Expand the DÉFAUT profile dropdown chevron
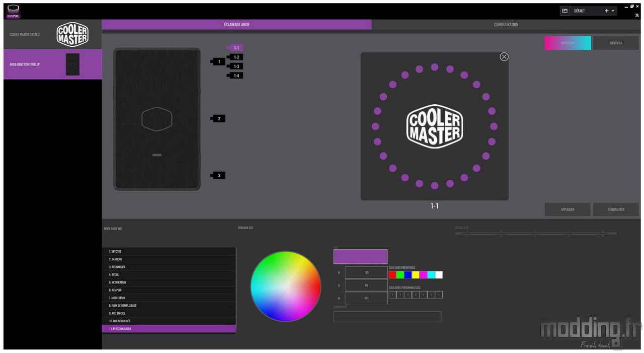644x353 pixels. 613,11
